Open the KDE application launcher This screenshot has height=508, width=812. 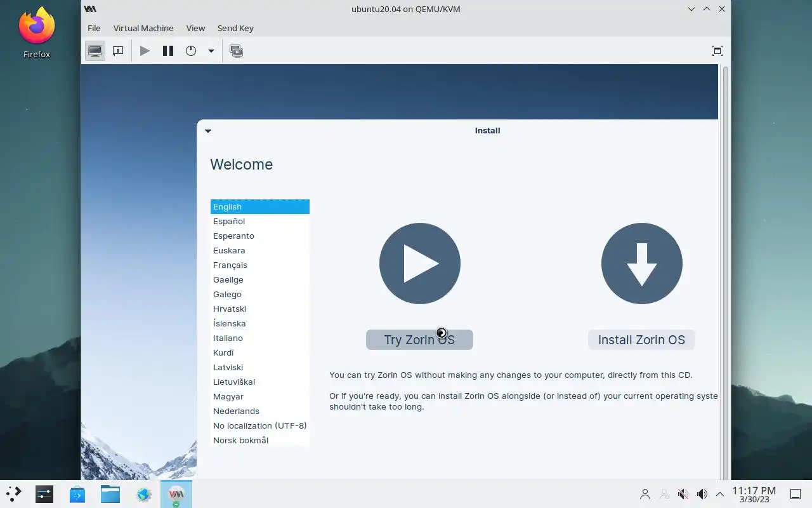[13, 493]
